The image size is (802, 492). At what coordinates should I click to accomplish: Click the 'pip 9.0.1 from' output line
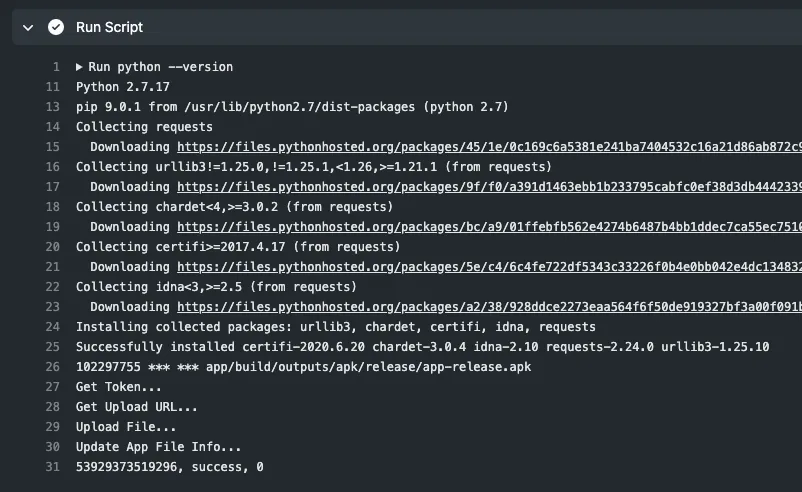point(292,107)
